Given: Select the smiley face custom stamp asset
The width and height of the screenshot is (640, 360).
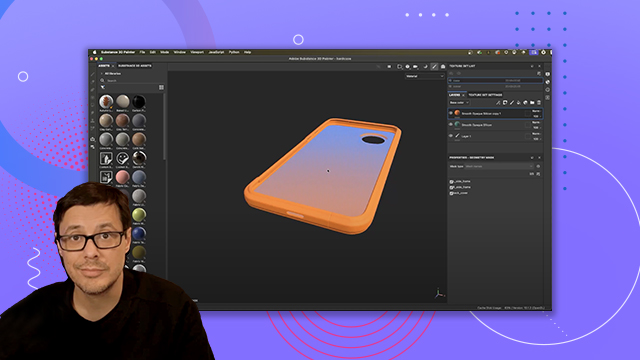Looking at the screenshot, I should pos(122,158).
